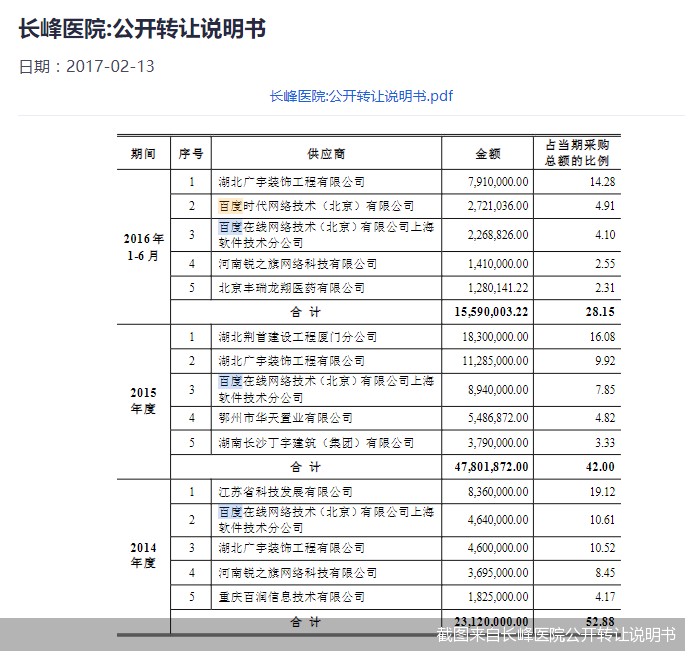Click the 截图来自长峰医院公开转让说明书 caption
This screenshot has height=651, width=685.
pyautogui.click(x=555, y=635)
